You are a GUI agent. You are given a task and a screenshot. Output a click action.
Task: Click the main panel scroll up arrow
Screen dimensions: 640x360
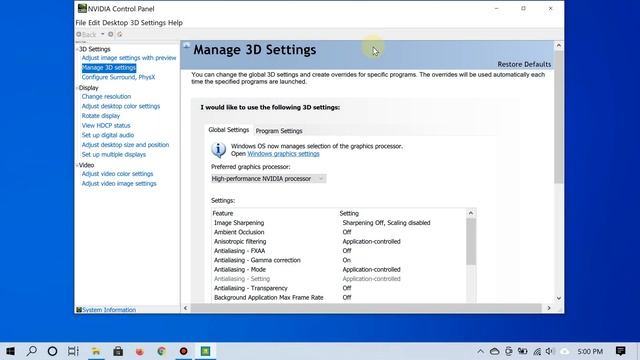coord(559,45)
